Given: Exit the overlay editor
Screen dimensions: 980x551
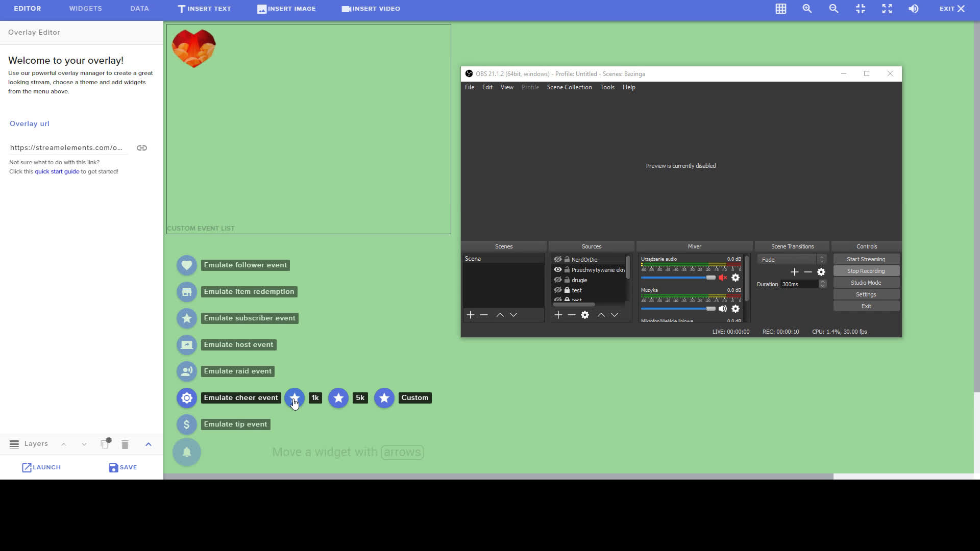Looking at the screenshot, I should (x=952, y=9).
